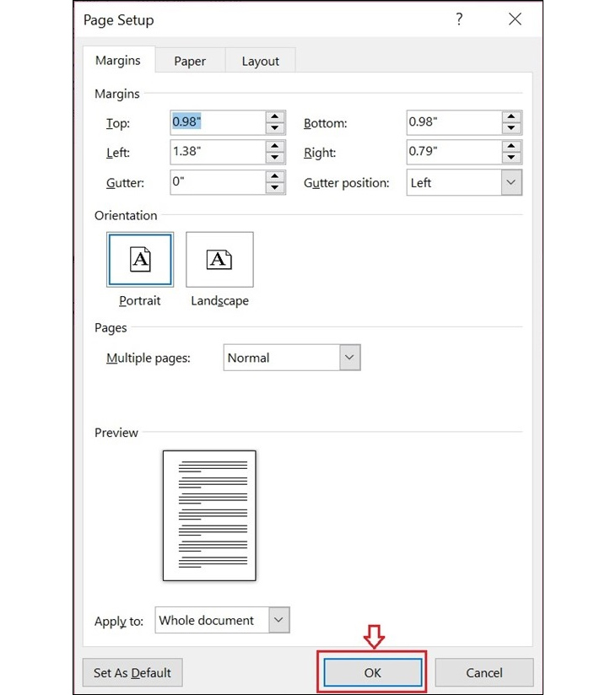Increase the Top margin with up arrow
The height and width of the screenshot is (695, 616).
[275, 116]
